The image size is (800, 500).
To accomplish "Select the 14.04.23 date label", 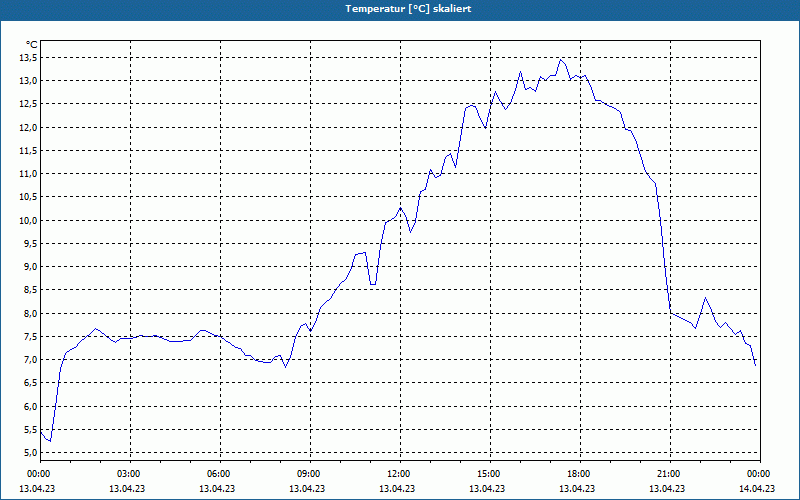I will point(757,488).
